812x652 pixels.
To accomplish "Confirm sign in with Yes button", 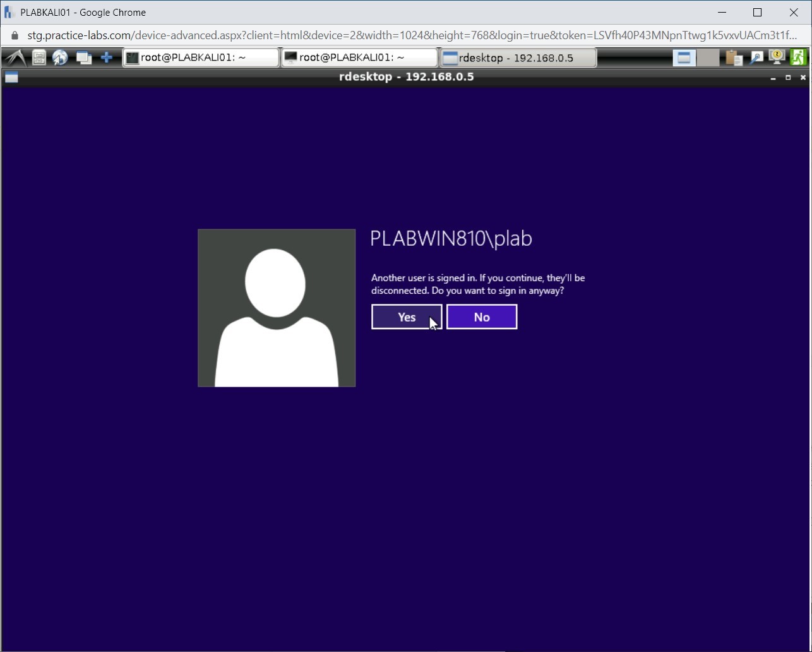I will click(x=407, y=317).
